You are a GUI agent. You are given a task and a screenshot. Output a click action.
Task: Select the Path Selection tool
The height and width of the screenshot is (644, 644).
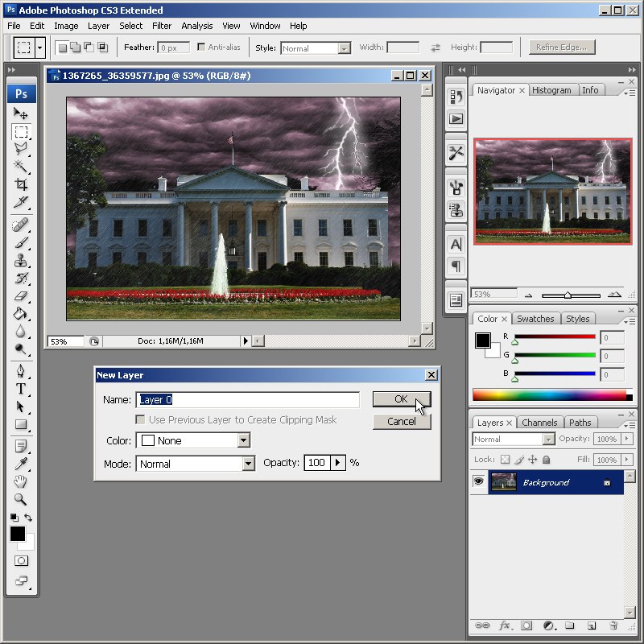click(x=21, y=407)
